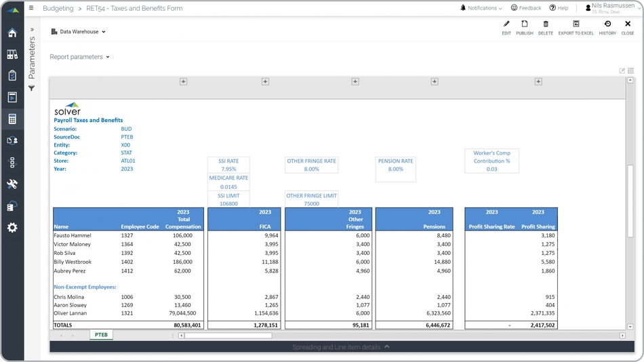Select the PTEB sheet tab
This screenshot has width=644, height=362.
point(101,335)
